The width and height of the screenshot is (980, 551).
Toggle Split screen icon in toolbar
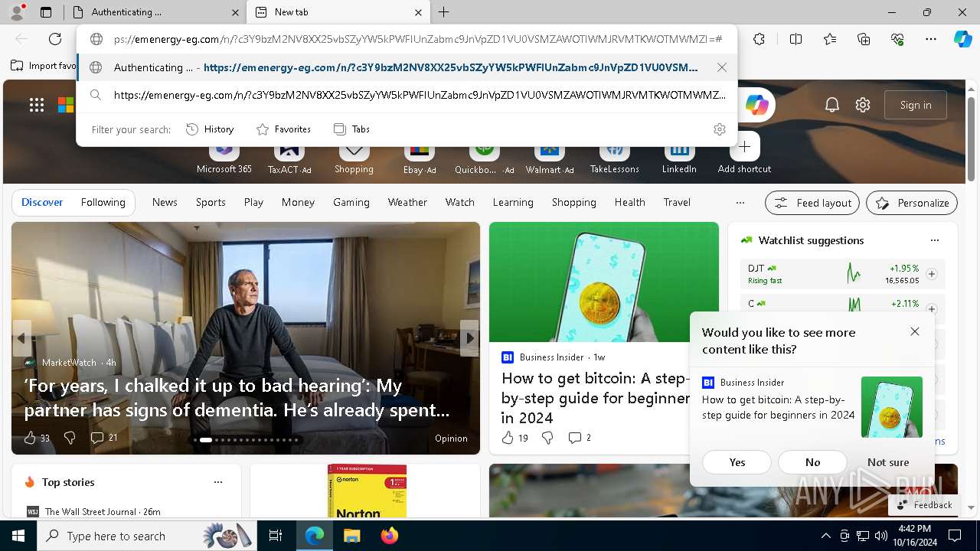795,39
